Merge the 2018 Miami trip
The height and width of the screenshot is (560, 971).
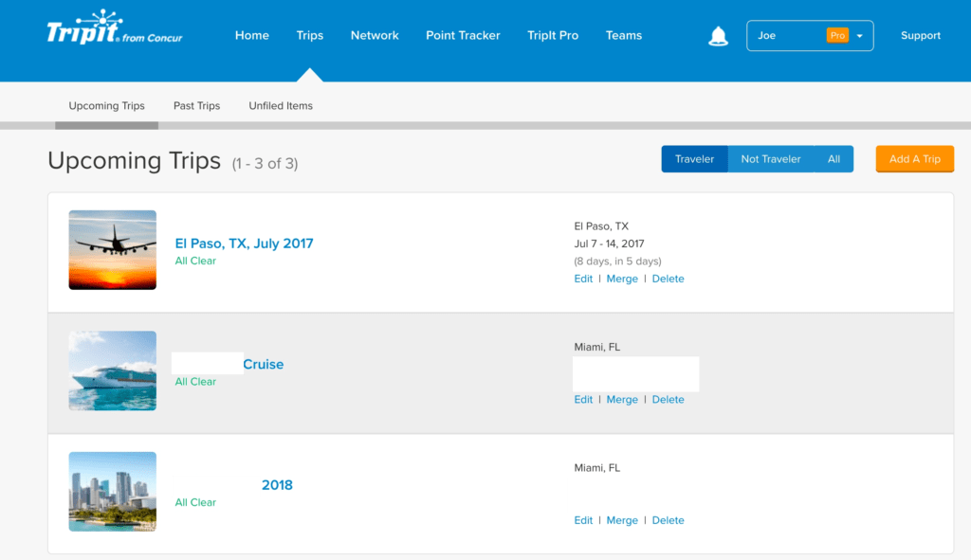[622, 520]
